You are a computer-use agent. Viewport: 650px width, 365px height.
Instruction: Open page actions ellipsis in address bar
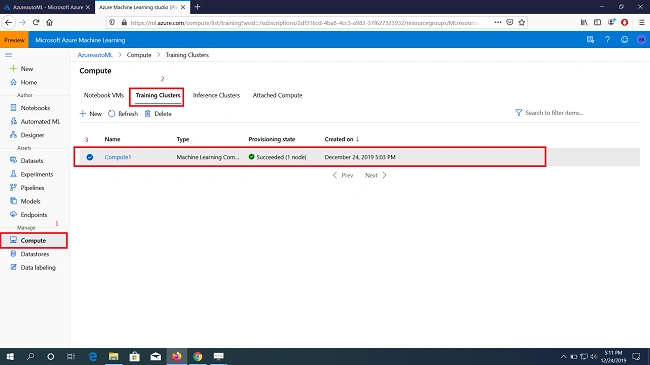point(497,22)
